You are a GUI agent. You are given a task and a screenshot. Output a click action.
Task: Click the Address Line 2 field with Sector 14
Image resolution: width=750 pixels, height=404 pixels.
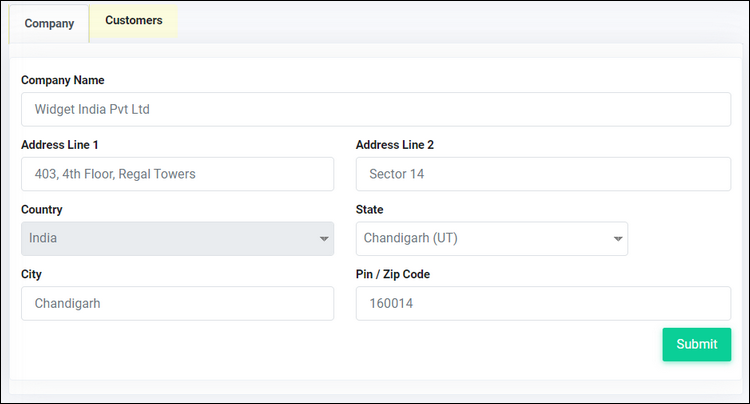pyautogui.click(x=543, y=174)
